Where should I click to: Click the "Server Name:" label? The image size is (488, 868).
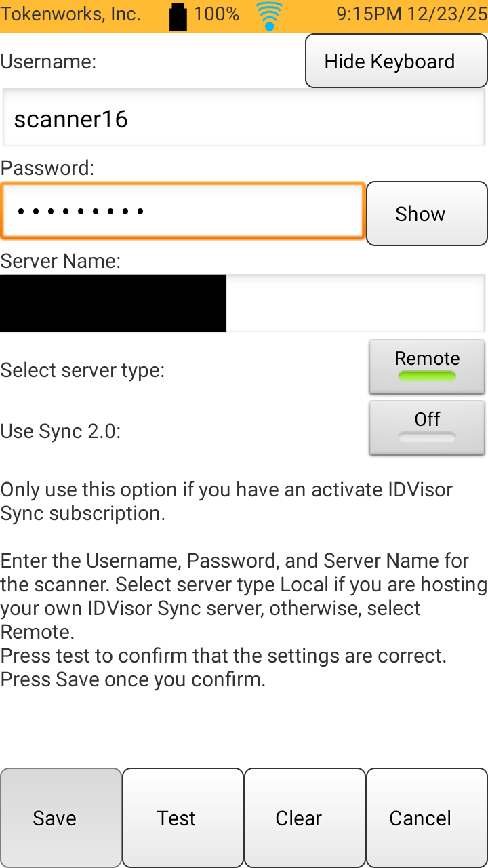click(61, 260)
